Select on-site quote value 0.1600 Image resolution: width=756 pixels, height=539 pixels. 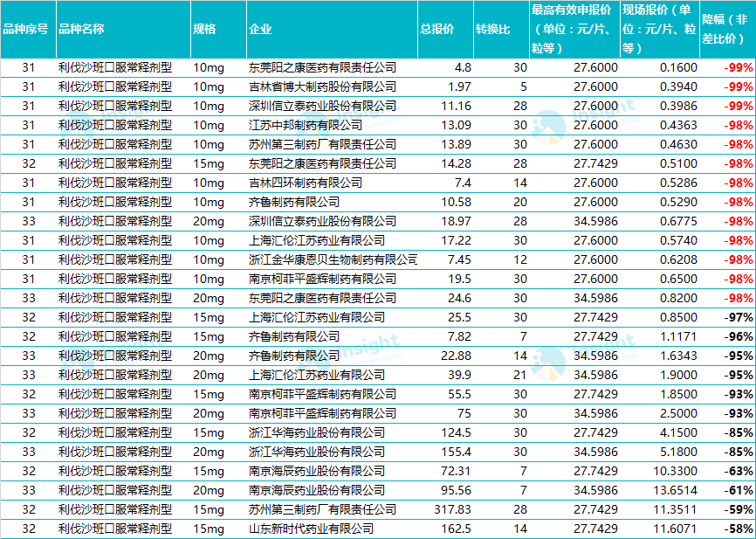[679, 67]
